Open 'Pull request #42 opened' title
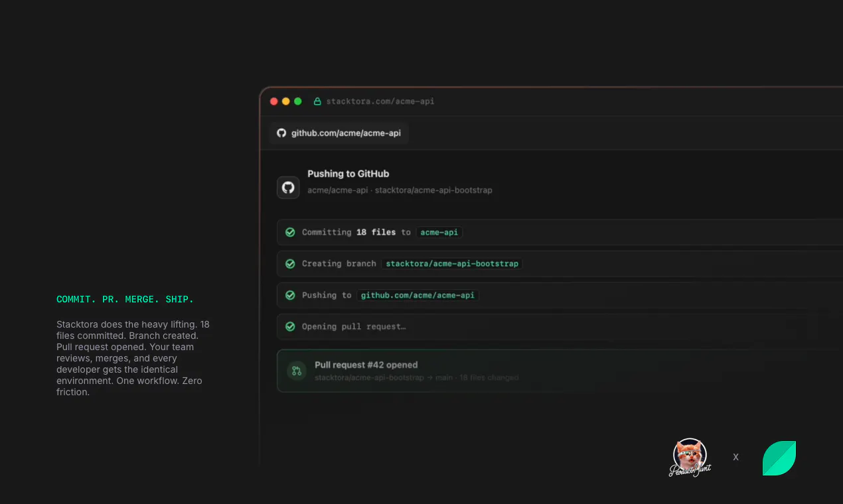Viewport: 843px width, 504px height. click(366, 365)
